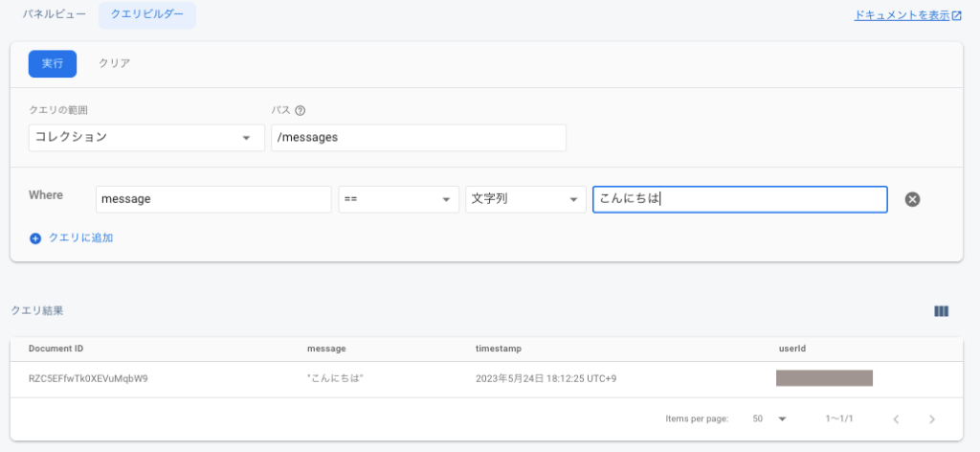This screenshot has width=980, height=452.
Task: Open the 文字列 value type dropdown
Action: [524, 199]
